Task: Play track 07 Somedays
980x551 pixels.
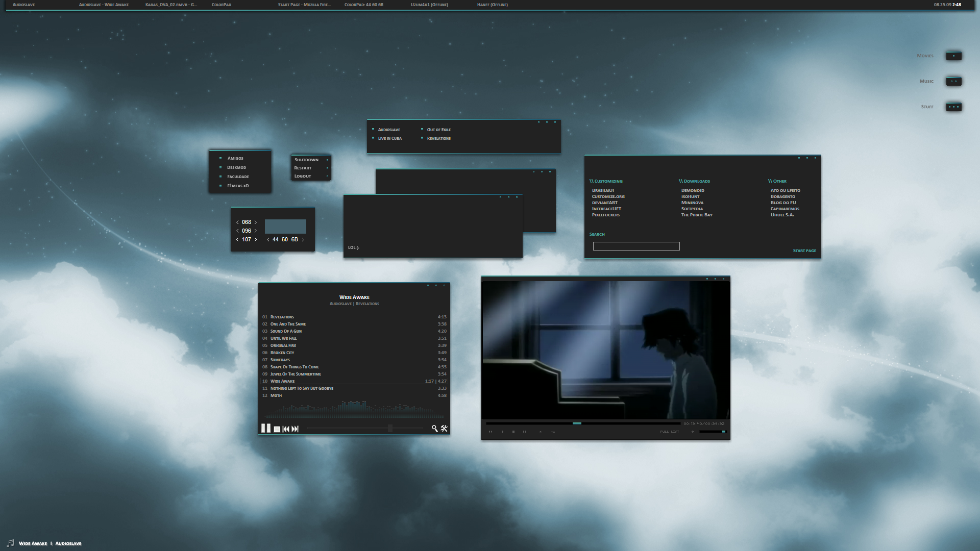Action: point(354,360)
